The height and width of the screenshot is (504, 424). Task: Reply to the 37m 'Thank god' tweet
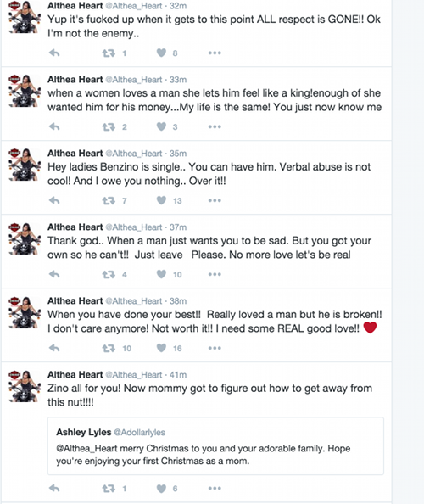tap(54, 274)
